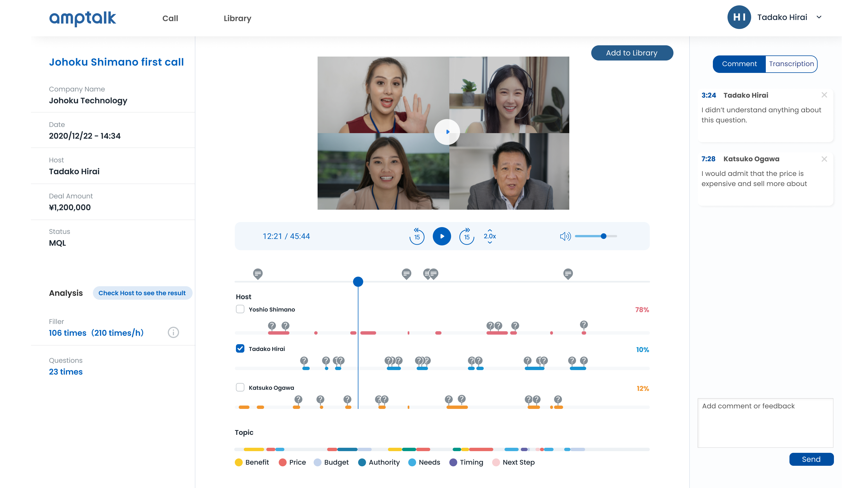Dismiss the 3:24 Tadako Hirai comment
This screenshot has height=488, width=868.
tap(824, 95)
